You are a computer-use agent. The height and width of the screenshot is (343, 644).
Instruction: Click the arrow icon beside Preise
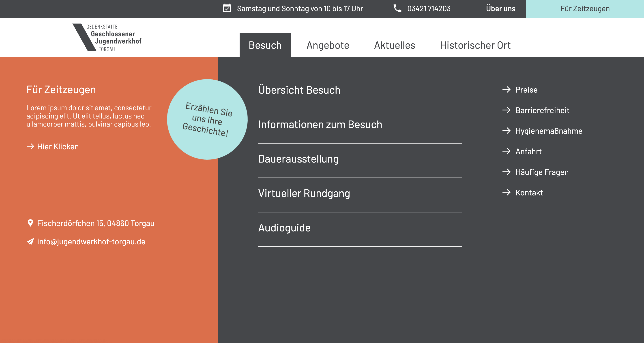(x=506, y=89)
